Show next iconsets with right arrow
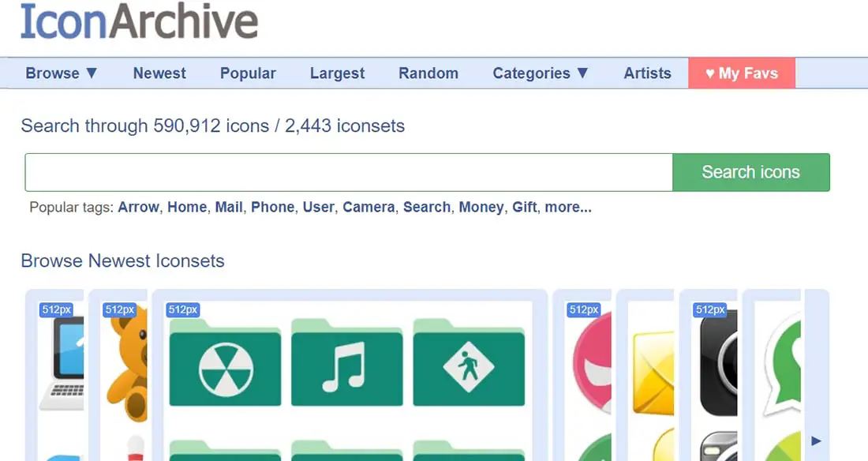The height and width of the screenshot is (461, 868). (816, 441)
